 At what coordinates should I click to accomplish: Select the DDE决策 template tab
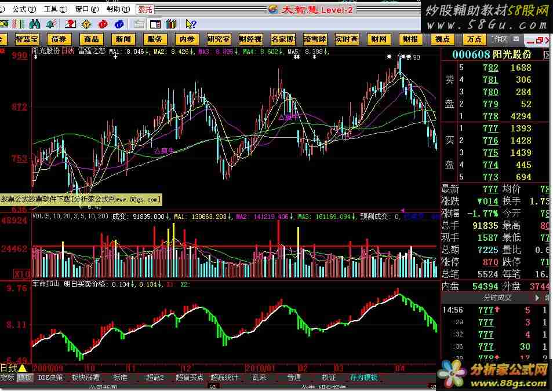(50, 378)
